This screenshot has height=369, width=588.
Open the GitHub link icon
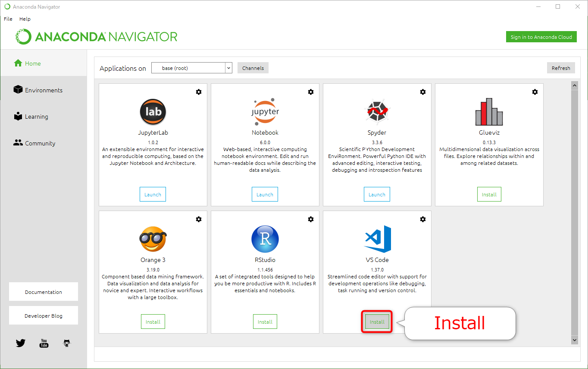67,343
